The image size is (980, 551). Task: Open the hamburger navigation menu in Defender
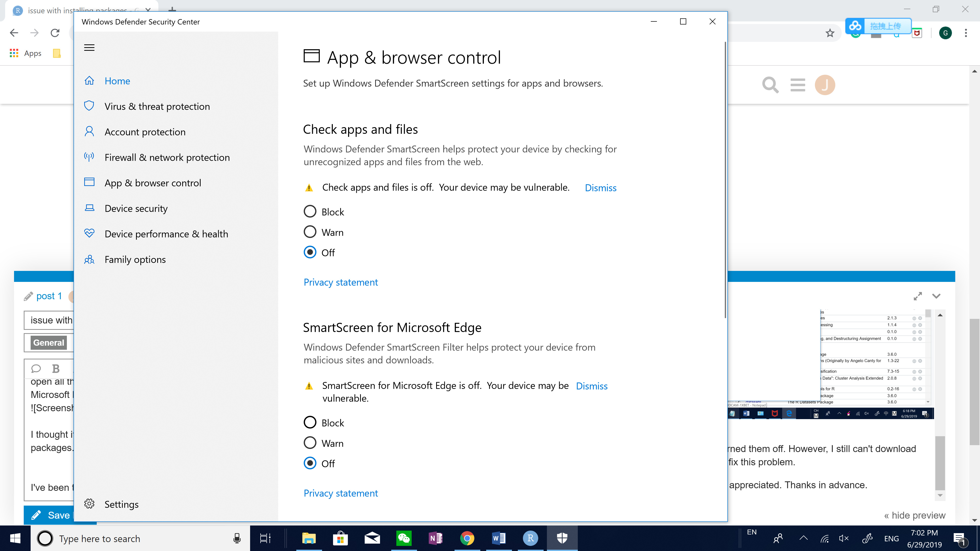click(x=89, y=47)
